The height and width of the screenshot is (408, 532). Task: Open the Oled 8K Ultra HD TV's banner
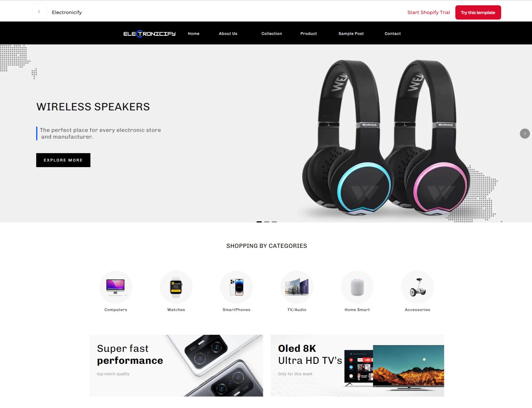pyautogui.click(x=357, y=366)
